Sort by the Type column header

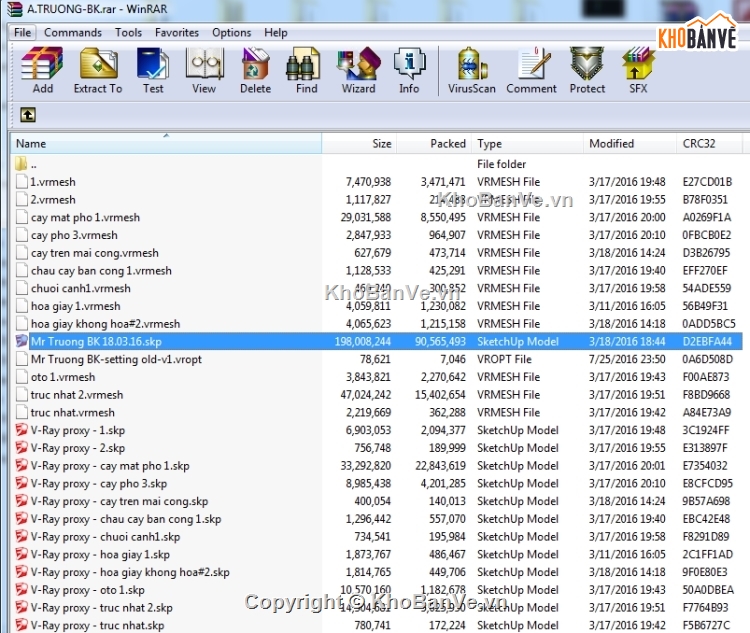coord(528,144)
